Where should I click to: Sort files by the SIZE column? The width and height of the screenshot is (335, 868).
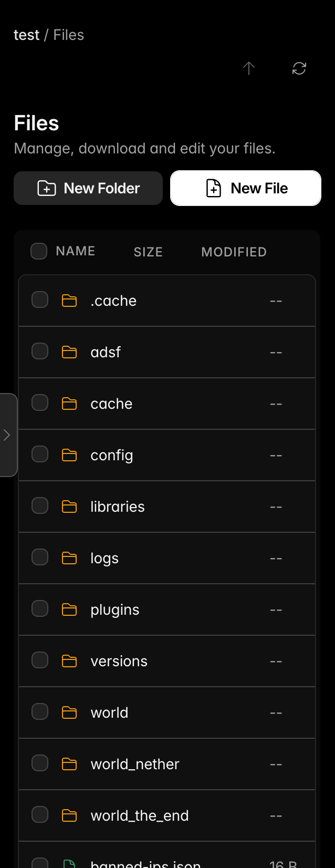click(148, 252)
